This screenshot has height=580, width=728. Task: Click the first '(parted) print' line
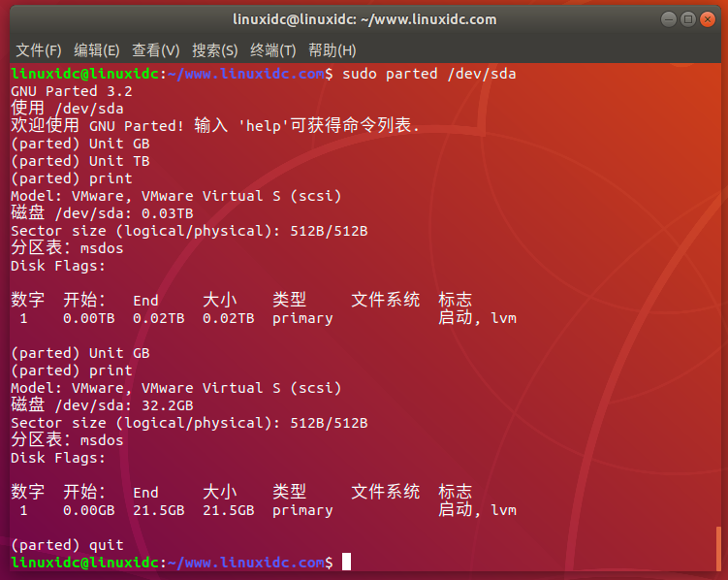click(x=72, y=178)
